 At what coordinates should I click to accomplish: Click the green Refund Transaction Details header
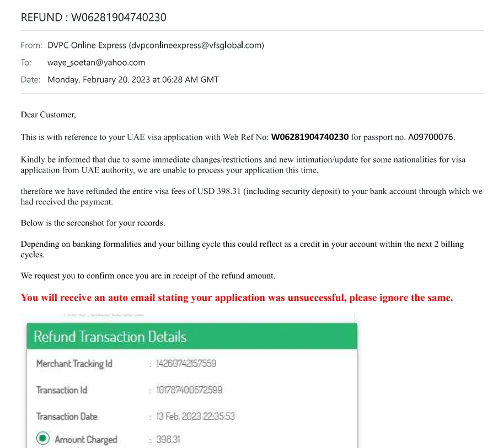pos(191,336)
